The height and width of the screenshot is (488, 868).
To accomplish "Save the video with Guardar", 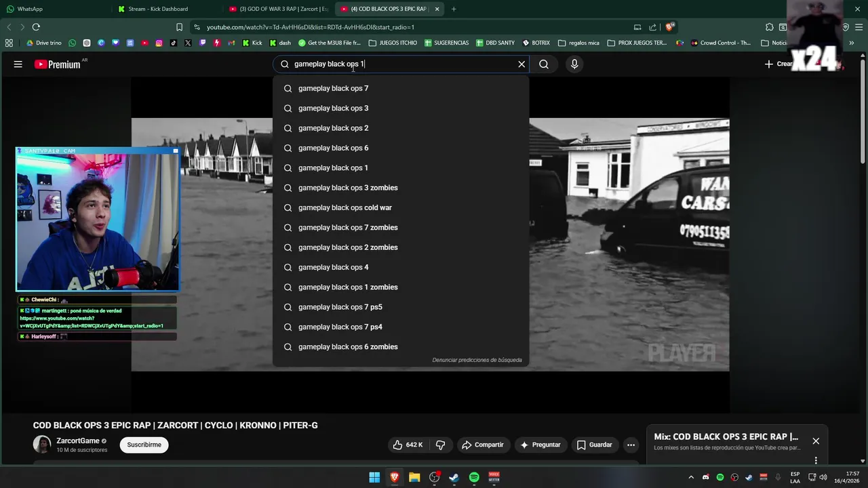I will [x=594, y=445].
